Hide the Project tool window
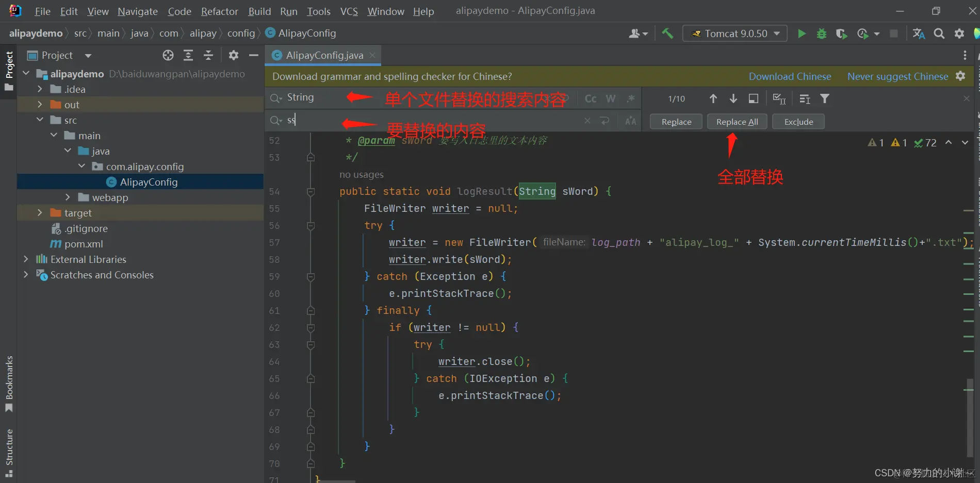Screen dimensions: 980x483 (x=253, y=55)
